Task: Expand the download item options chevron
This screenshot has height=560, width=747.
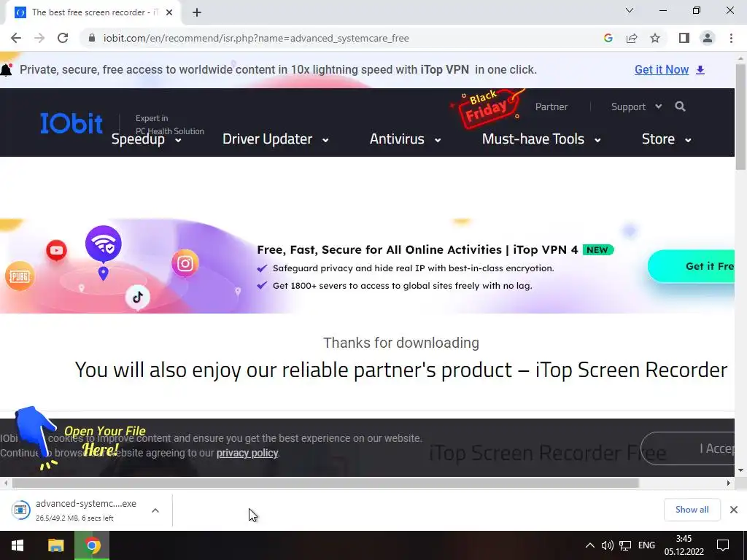Action: coord(155,510)
